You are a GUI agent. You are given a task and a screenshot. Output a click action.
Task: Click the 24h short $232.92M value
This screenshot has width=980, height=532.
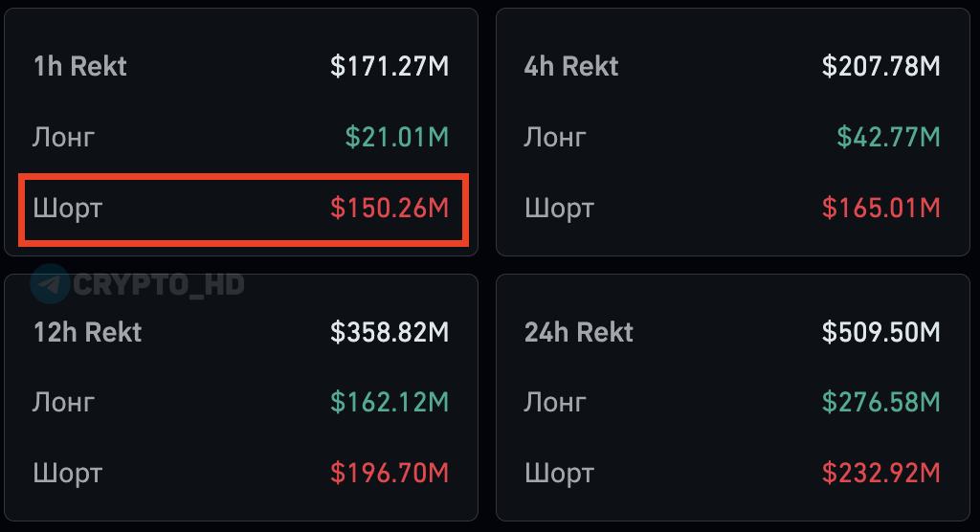click(x=881, y=473)
